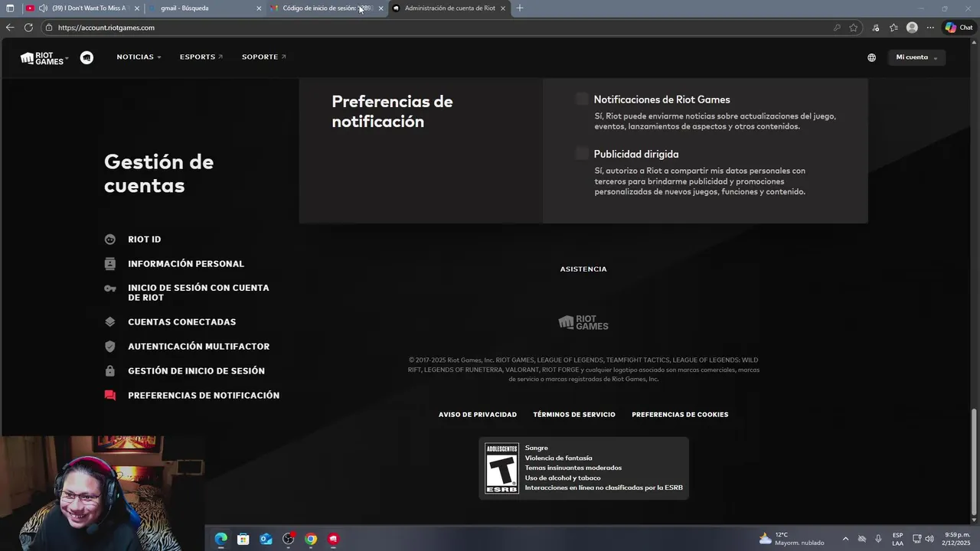The height and width of the screenshot is (551, 980).
Task: Reload the page with refresh icon
Action: tap(28, 28)
